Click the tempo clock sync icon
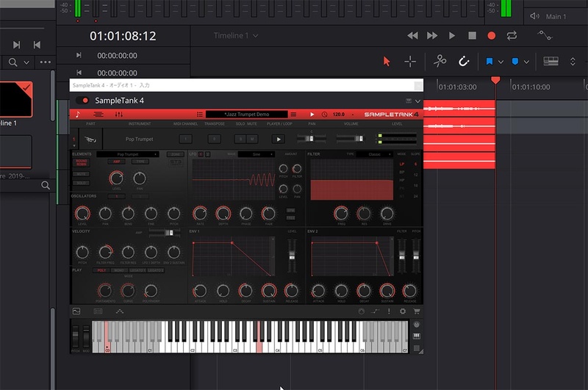This screenshot has width=588, height=390. tap(324, 115)
